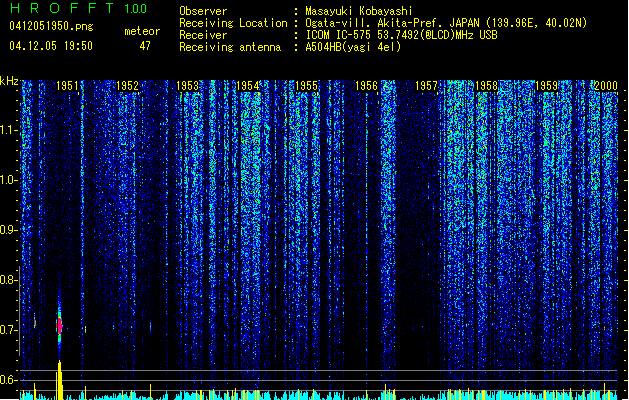The width and height of the screenshot is (629, 400).
Task: Click the meteor label
Action: tap(142, 31)
